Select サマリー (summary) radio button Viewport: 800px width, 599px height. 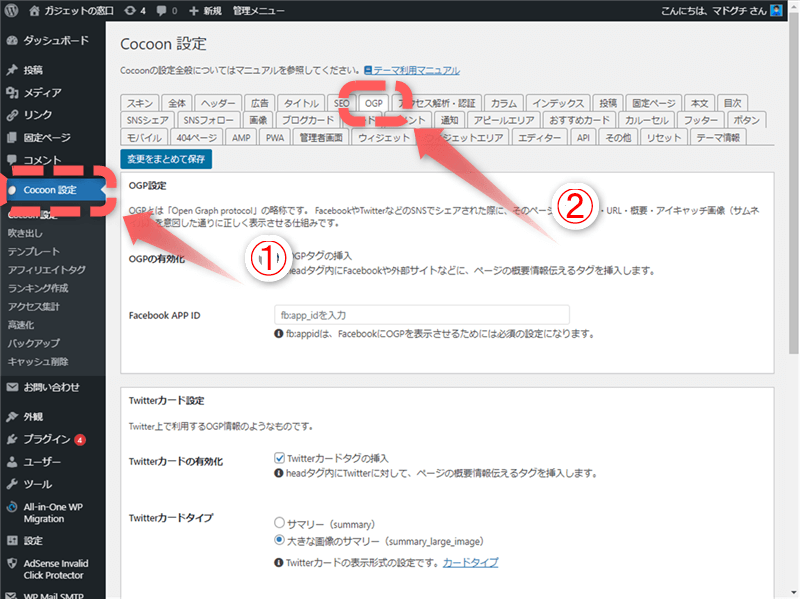click(279, 522)
